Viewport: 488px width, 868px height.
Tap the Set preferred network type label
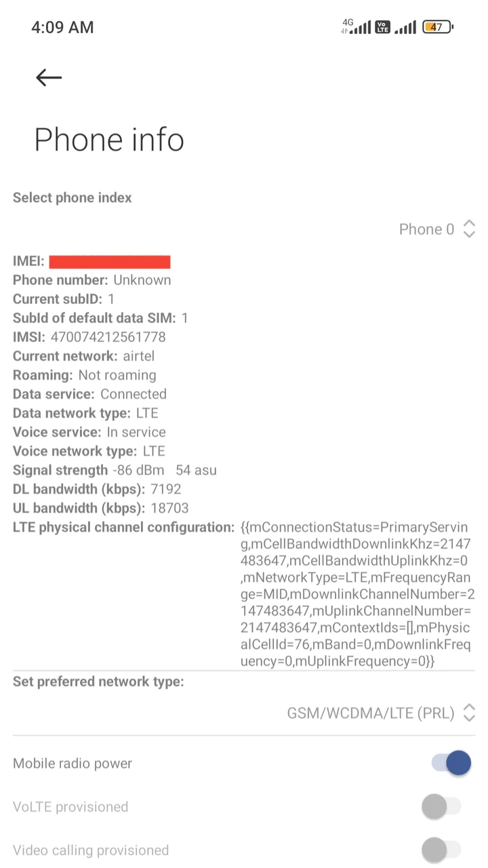coord(98,682)
